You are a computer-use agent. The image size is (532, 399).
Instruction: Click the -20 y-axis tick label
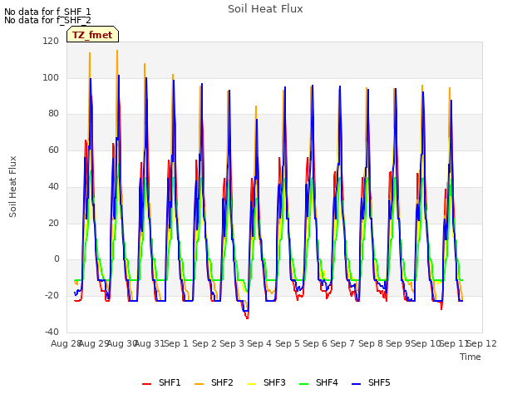[x=52, y=296]
